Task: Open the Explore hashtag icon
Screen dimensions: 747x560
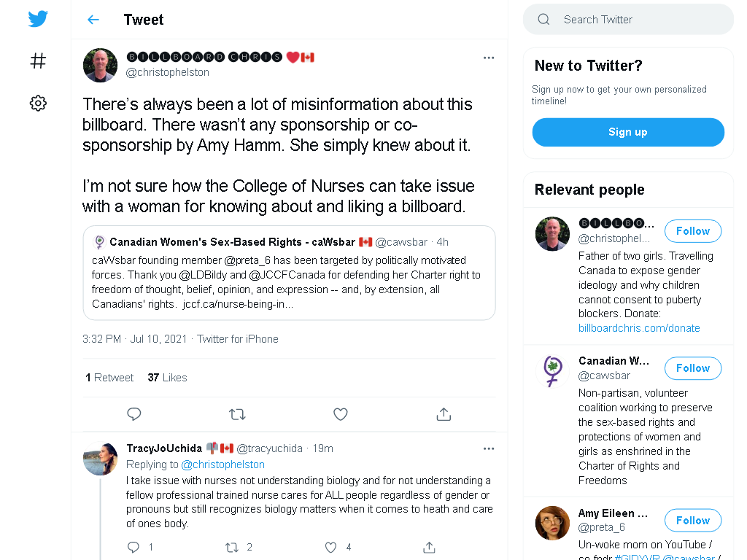Action: click(38, 61)
